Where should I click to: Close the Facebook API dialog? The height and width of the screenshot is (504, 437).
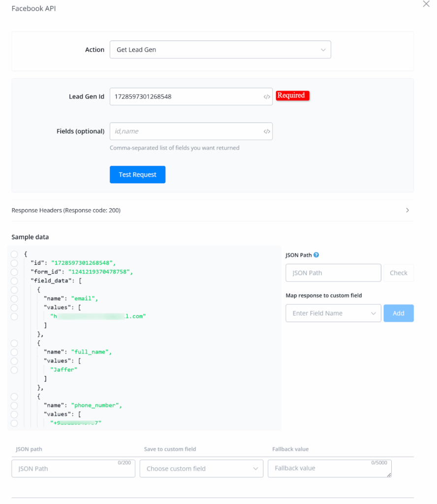[426, 4]
